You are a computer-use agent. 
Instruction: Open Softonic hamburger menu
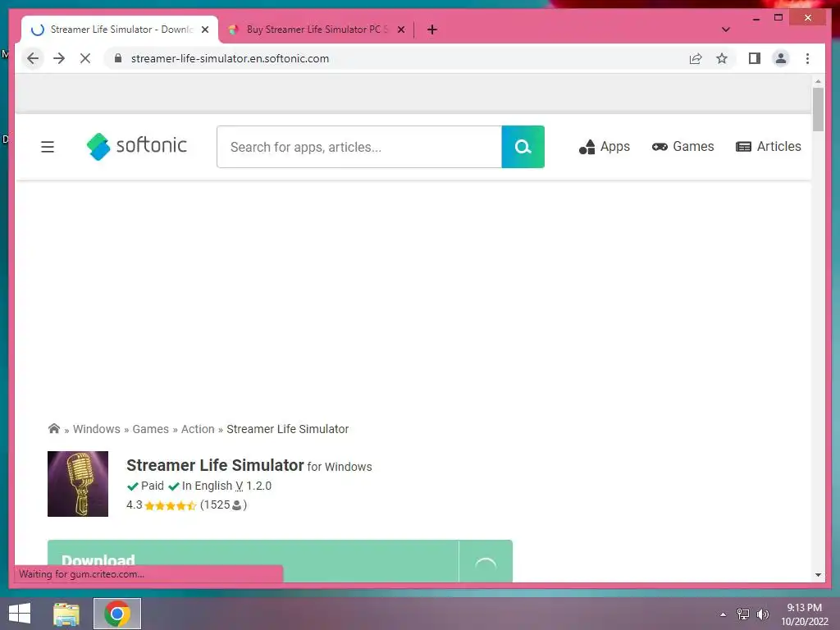click(x=48, y=146)
